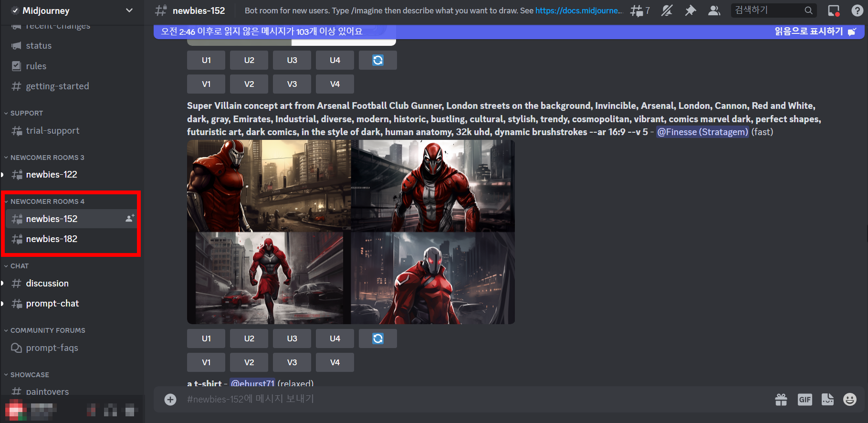Click U1 below the villain image grid
Image resolution: width=868 pixels, height=423 pixels.
pos(206,338)
